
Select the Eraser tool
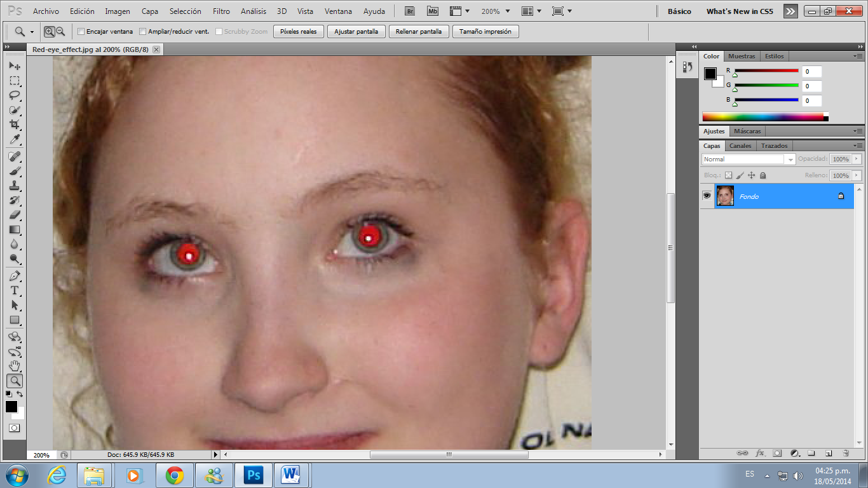(x=15, y=215)
